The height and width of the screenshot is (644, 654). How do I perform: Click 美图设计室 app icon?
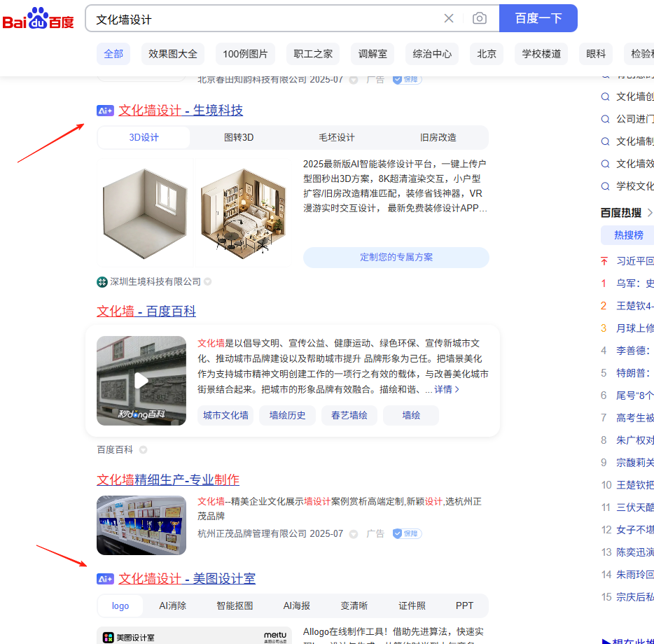click(x=109, y=637)
